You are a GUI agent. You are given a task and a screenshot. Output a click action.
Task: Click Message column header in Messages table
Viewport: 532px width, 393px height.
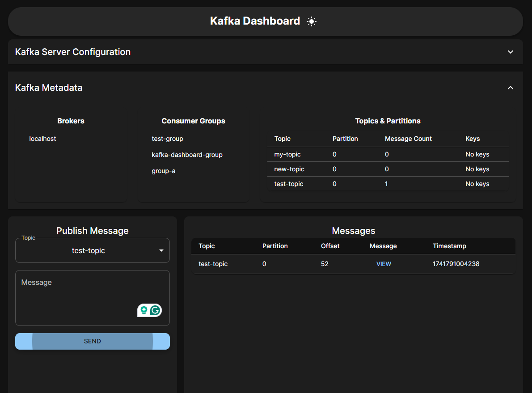(x=383, y=246)
